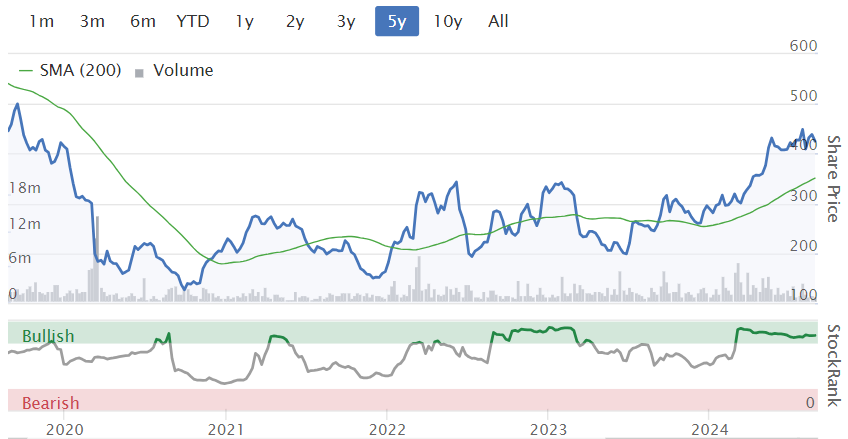Select the 1y time range
The height and width of the screenshot is (439, 848).
pos(244,22)
